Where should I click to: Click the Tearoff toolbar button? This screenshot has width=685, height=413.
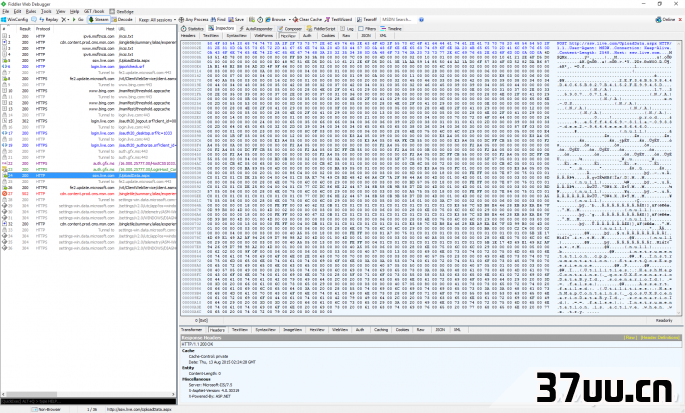[x=367, y=20]
